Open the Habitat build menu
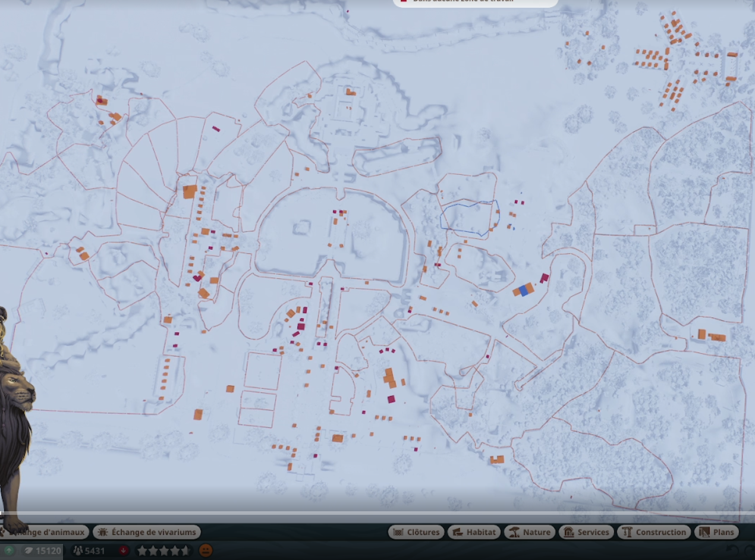Screen dimensions: 755x560 (x=474, y=532)
